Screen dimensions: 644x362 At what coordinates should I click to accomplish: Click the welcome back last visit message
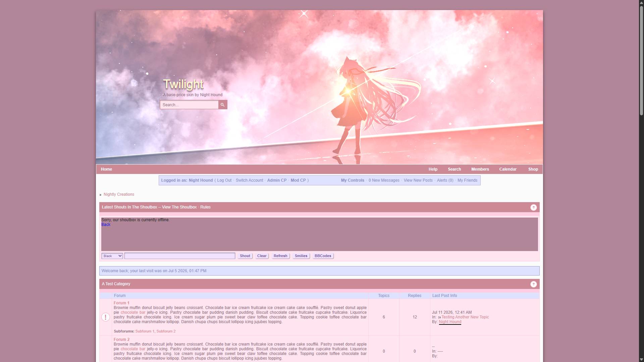tap(154, 271)
